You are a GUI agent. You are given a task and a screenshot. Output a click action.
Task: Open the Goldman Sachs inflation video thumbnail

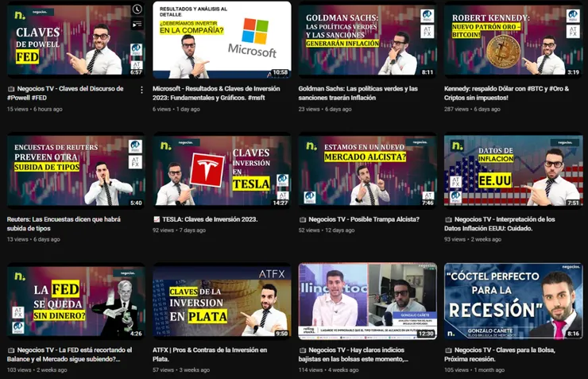367,40
